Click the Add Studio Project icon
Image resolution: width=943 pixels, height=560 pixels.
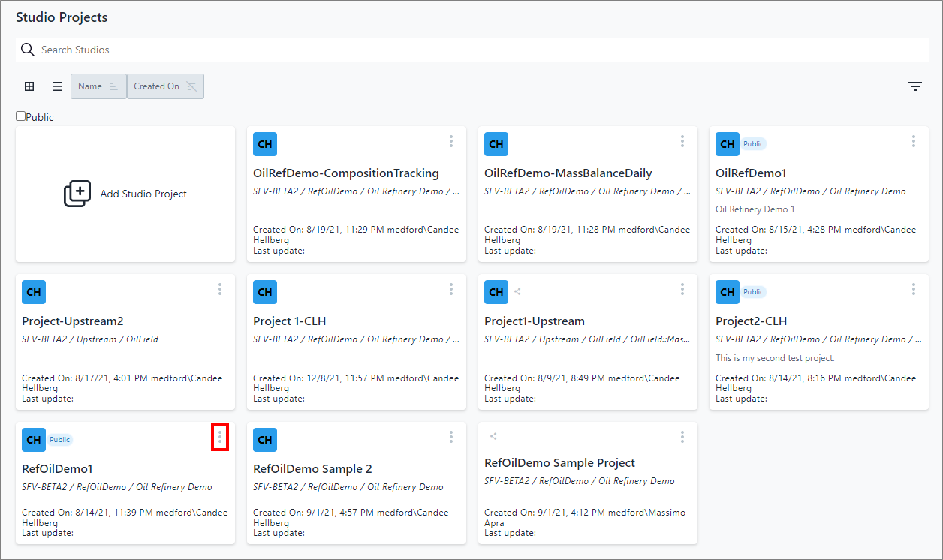(77, 194)
